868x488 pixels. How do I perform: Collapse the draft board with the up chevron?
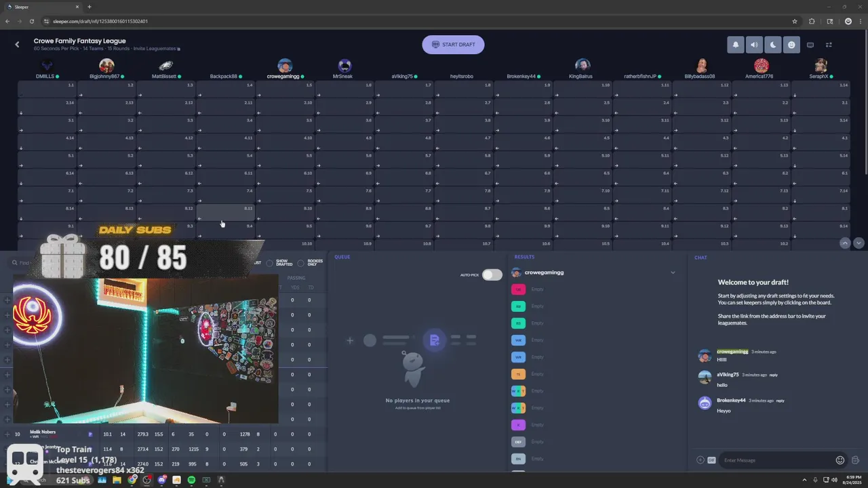[x=844, y=243]
